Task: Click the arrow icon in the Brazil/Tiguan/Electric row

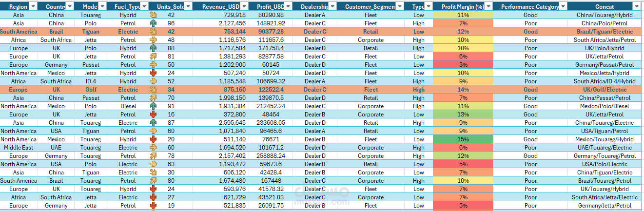Action: (154, 32)
